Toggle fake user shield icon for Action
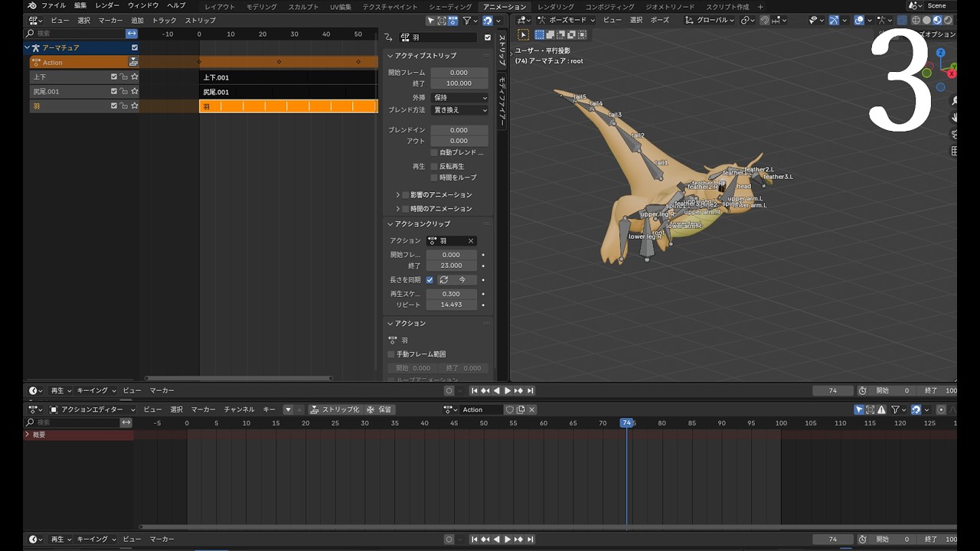 pos(510,409)
